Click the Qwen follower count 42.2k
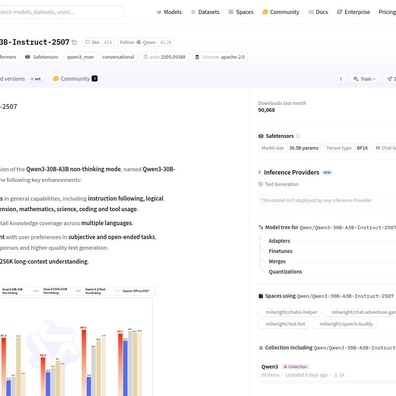The image size is (396, 396). [166, 42]
